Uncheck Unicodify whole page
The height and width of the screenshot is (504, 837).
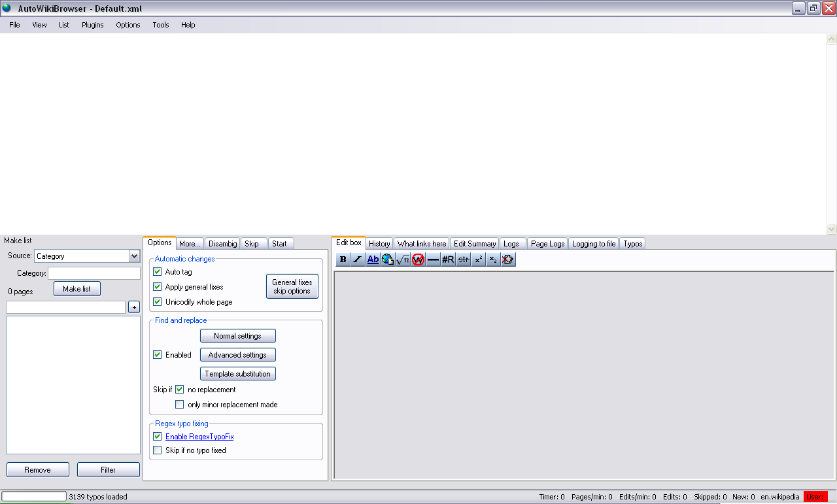[x=157, y=301]
